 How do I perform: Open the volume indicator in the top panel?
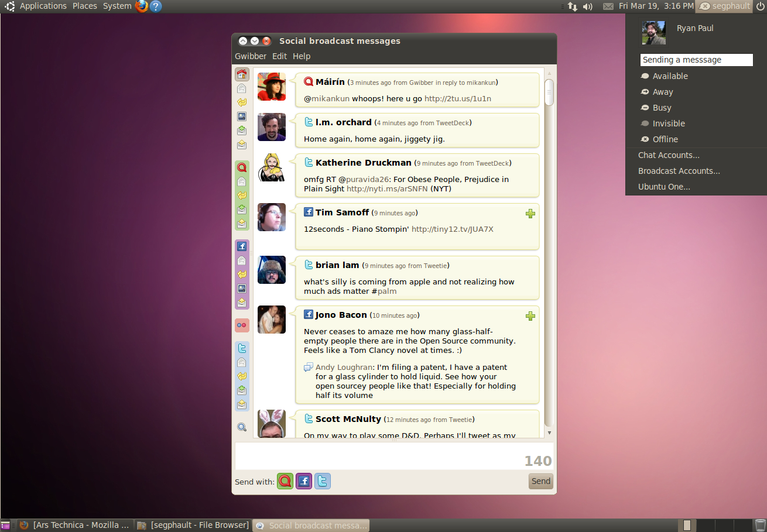click(x=588, y=6)
